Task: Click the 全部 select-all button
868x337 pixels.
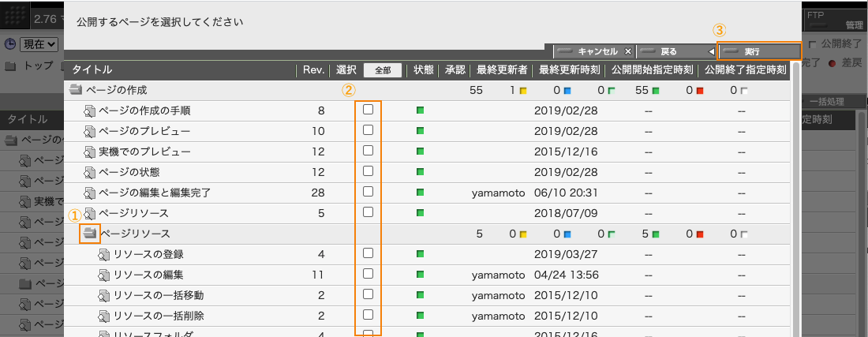Action: click(383, 69)
